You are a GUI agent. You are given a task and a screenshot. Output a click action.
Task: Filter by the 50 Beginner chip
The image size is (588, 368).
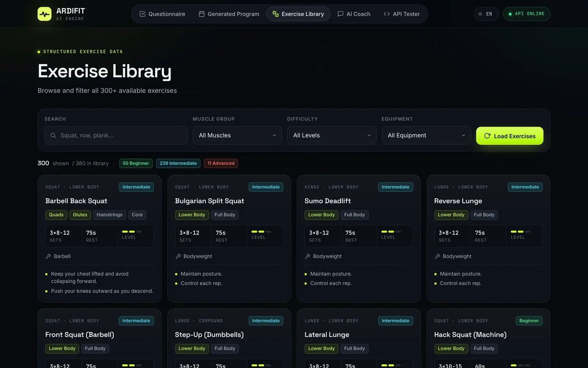136,163
